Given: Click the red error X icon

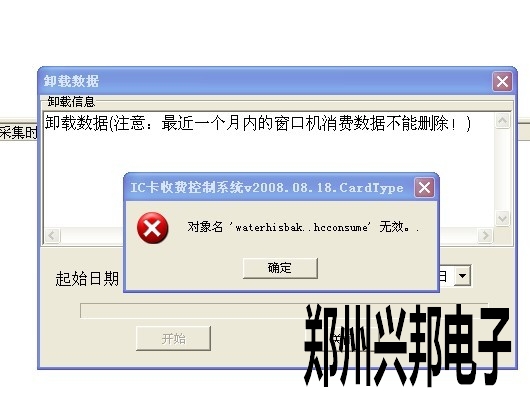Looking at the screenshot, I should coord(152,228).
